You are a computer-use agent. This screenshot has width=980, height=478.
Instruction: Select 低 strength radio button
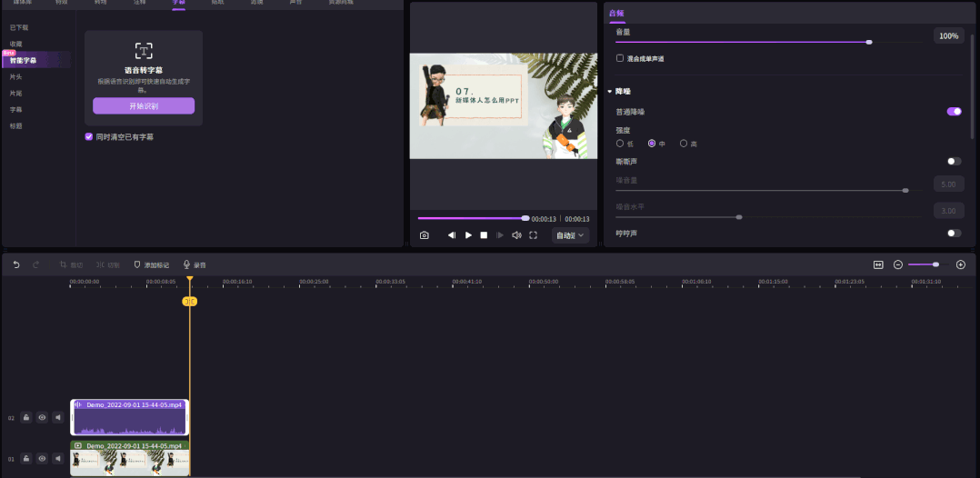[x=620, y=143]
